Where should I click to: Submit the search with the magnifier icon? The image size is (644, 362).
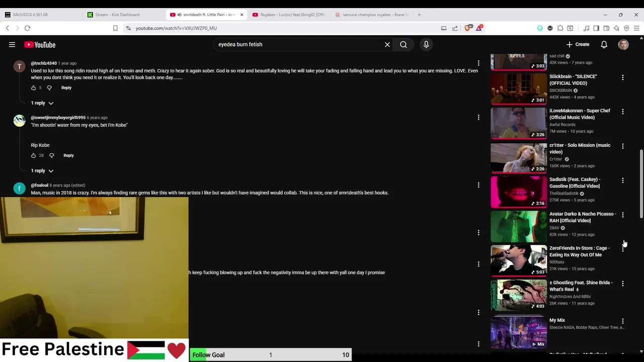click(404, 45)
